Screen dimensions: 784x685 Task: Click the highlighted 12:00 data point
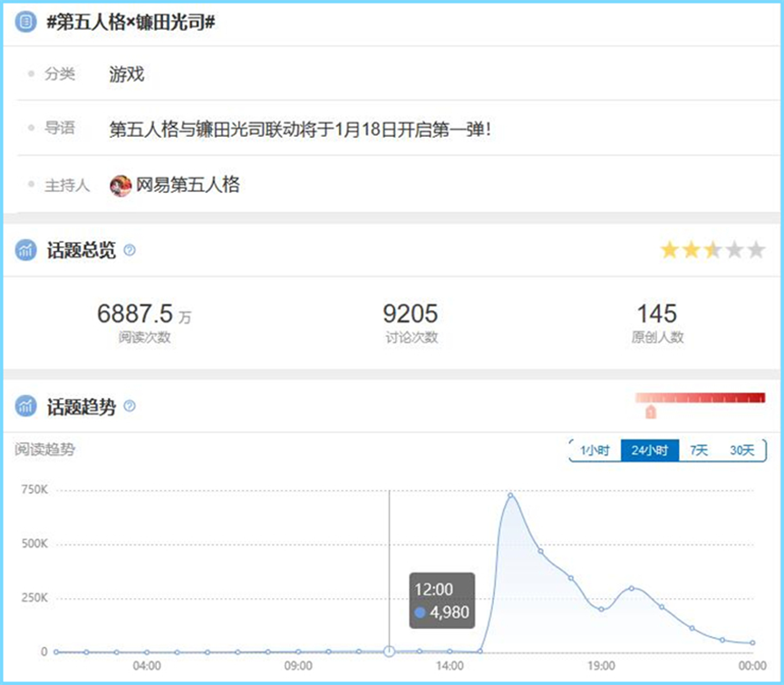[x=389, y=651]
